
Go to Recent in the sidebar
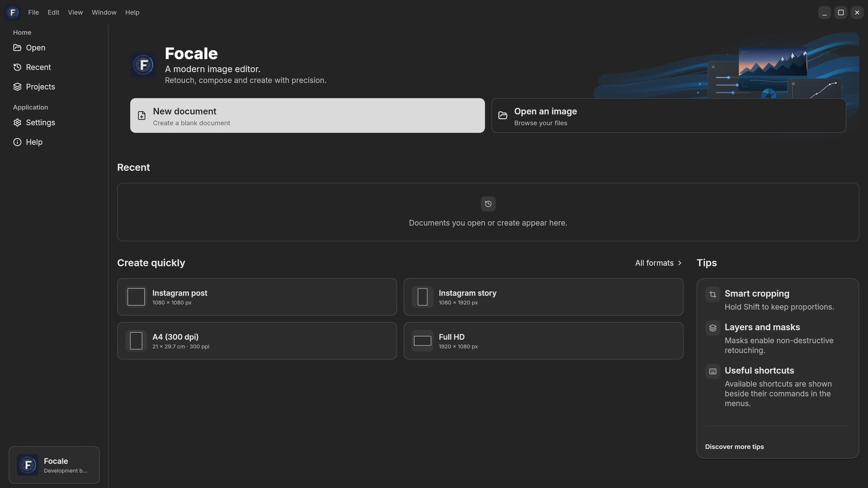click(54, 67)
